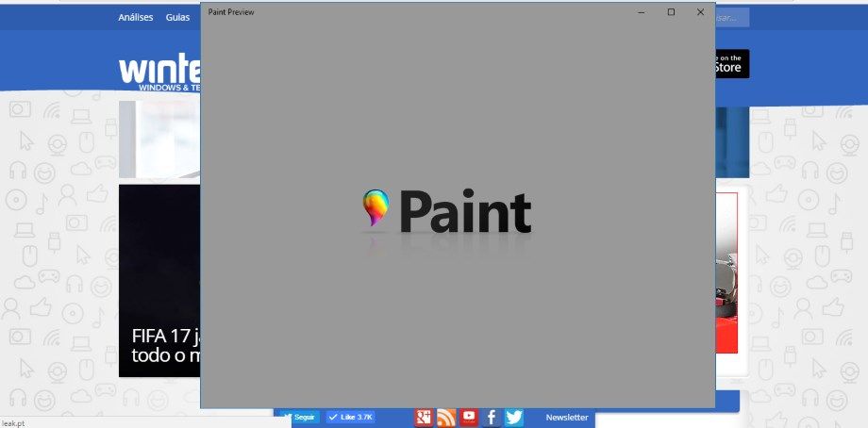868x428 pixels.
Task: Open the RSS feed icon
Action: pyautogui.click(x=446, y=418)
